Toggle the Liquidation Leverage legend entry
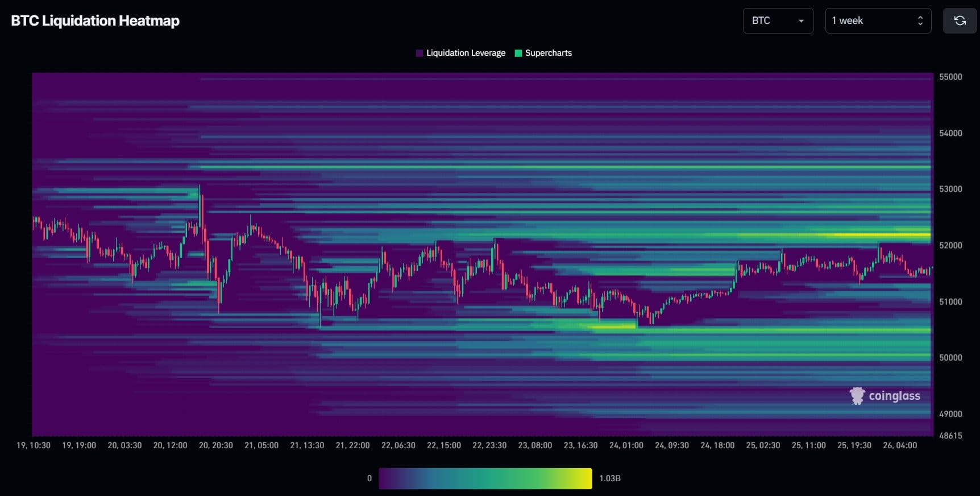The width and height of the screenshot is (980, 496). click(x=460, y=53)
